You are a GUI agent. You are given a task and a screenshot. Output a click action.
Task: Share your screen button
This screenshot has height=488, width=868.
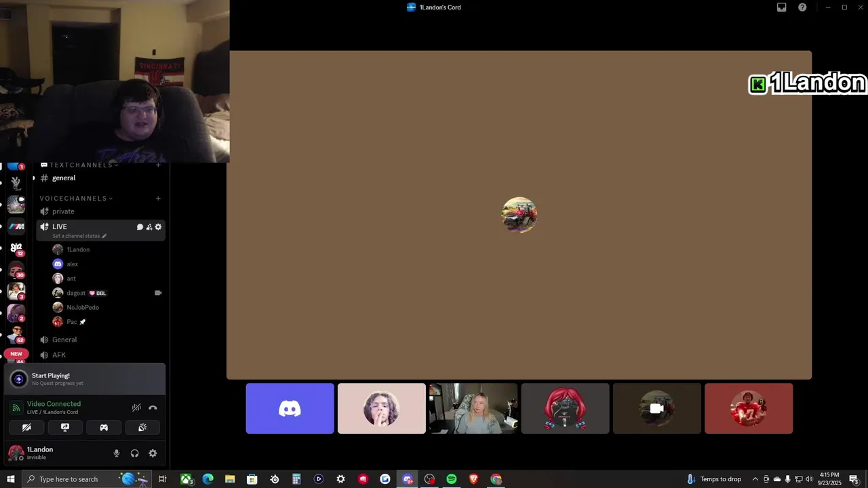click(65, 428)
